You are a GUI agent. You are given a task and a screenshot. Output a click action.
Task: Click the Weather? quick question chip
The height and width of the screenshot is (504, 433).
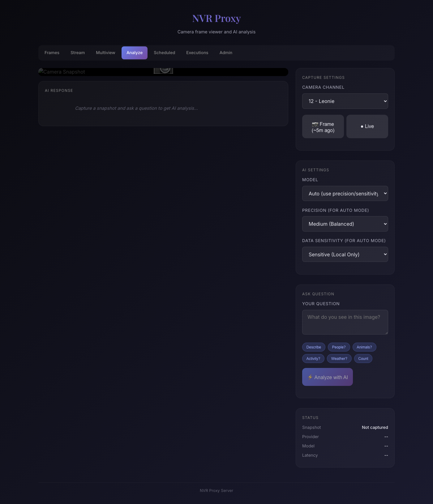tap(339, 359)
